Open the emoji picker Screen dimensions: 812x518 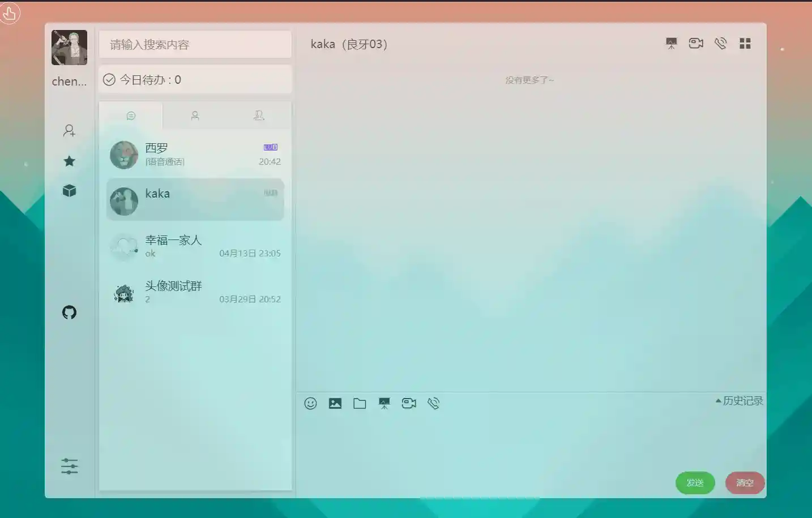pyautogui.click(x=310, y=403)
